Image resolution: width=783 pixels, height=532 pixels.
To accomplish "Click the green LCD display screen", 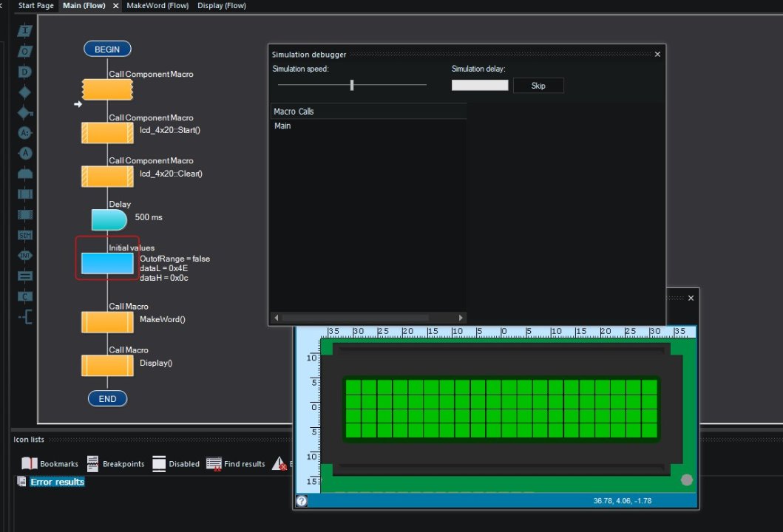I will click(501, 409).
